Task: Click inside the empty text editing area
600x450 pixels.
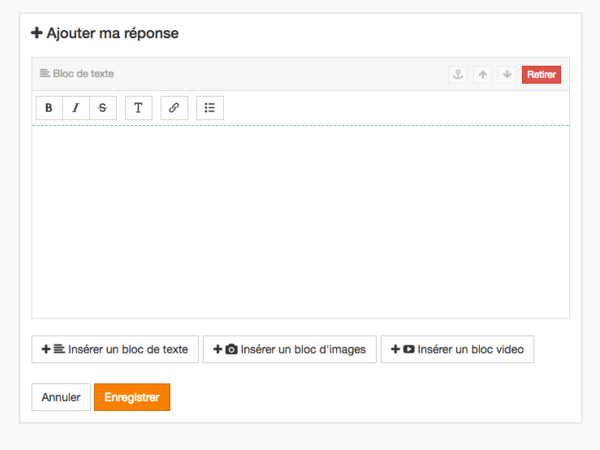Action: 300,220
